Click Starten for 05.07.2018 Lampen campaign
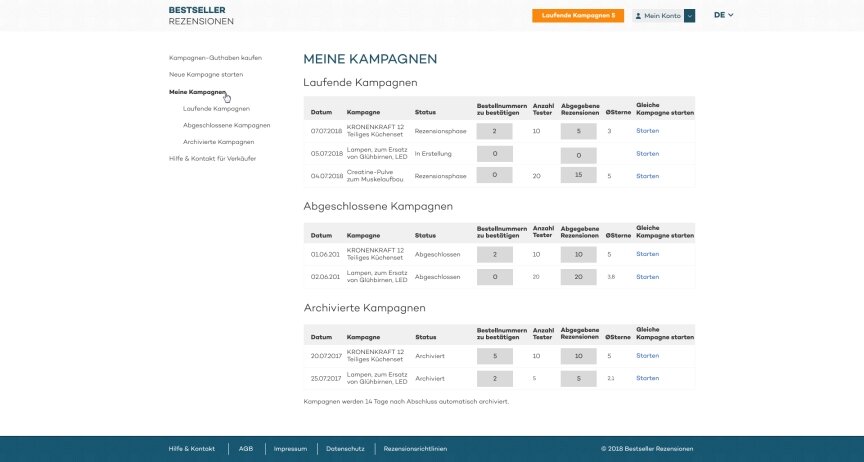Screen dimensions: 864x462 (647, 154)
